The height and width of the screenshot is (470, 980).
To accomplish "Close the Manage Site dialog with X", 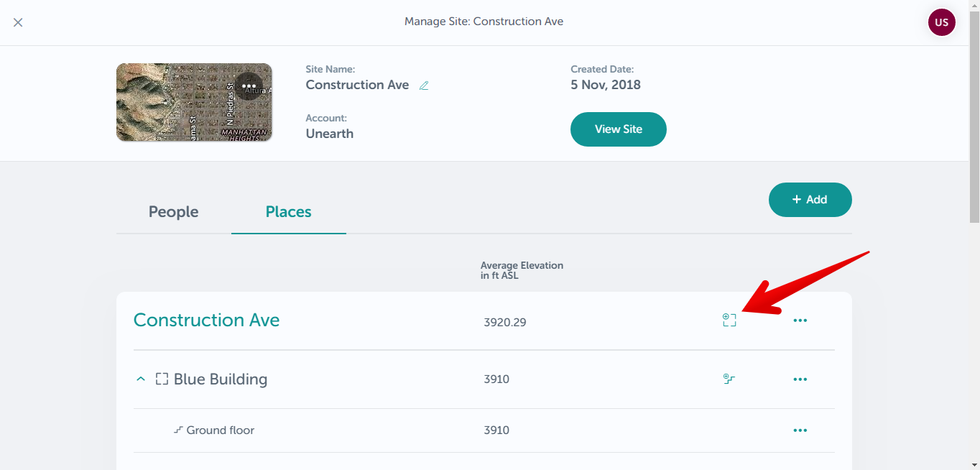I will point(18,22).
